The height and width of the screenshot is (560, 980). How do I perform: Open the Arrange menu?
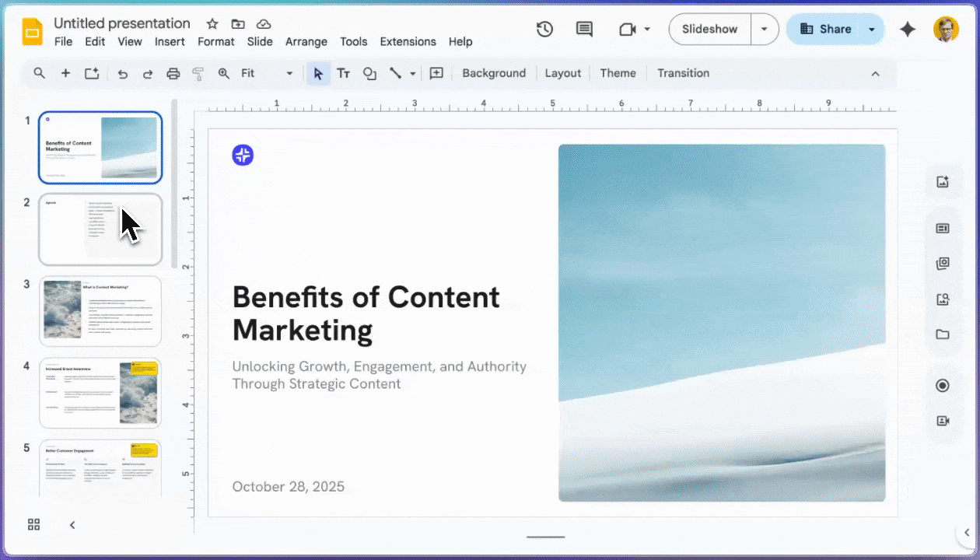(x=306, y=42)
